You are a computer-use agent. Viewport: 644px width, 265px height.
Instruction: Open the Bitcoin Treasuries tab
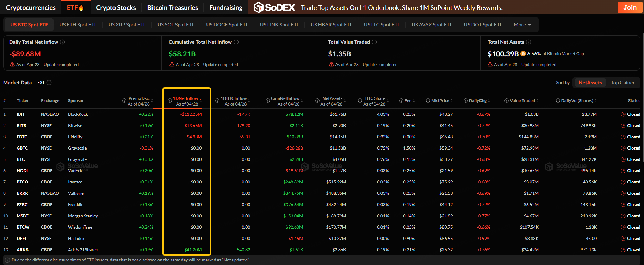click(173, 7)
